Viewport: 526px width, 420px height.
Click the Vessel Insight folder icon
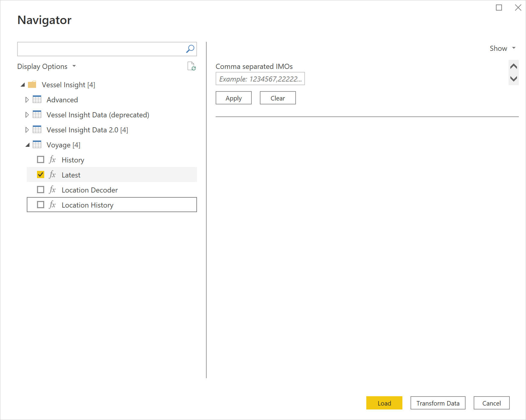pyautogui.click(x=32, y=85)
